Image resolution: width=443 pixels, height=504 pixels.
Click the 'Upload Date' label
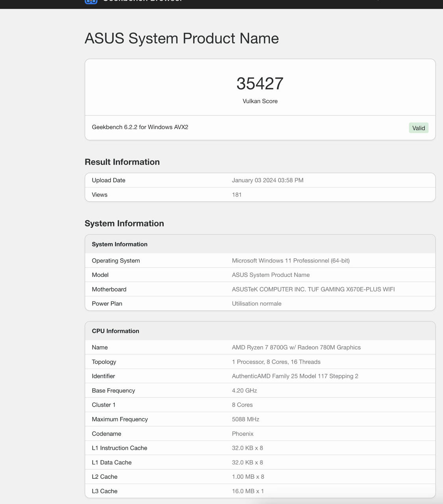pos(108,180)
